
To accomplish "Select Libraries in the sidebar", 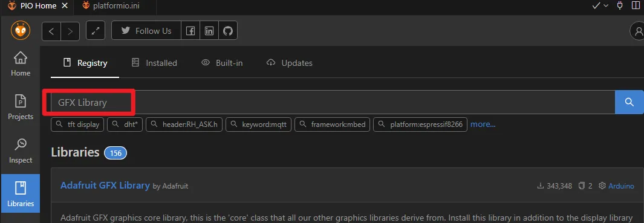I will (21, 193).
